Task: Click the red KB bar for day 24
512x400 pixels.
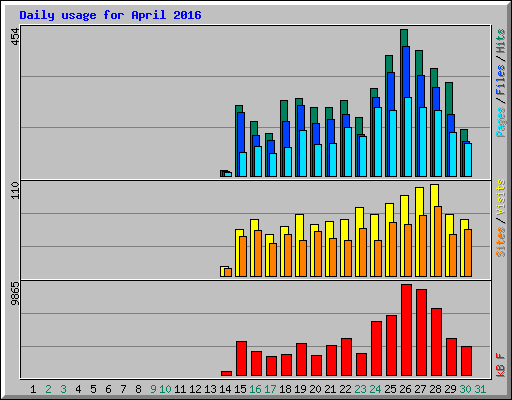Action: [376, 349]
